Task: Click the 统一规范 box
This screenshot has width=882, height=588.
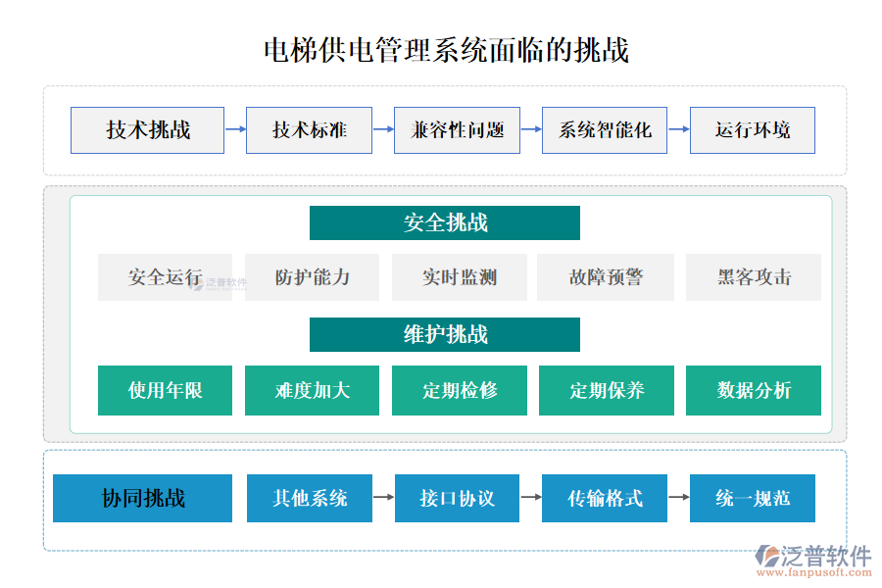Action: (752, 499)
